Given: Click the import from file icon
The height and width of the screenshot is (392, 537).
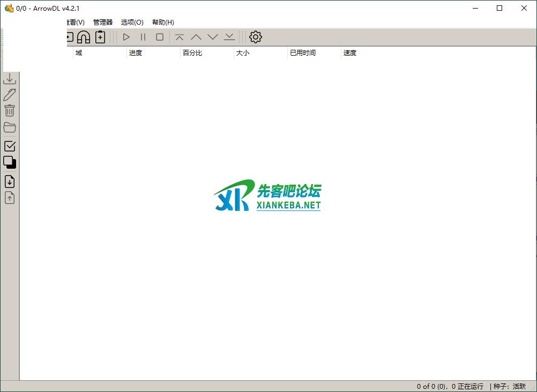Looking at the screenshot, I should 10,182.
